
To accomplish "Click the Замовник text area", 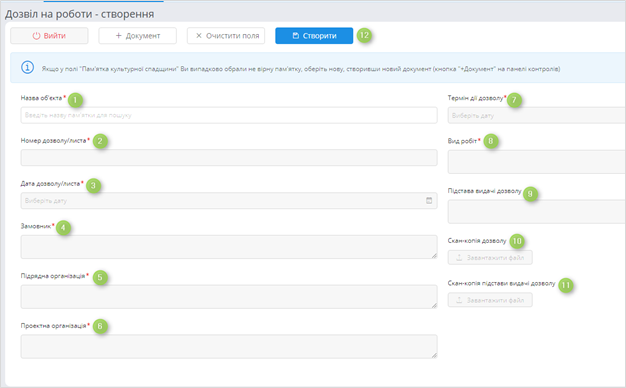I will tap(229, 247).
